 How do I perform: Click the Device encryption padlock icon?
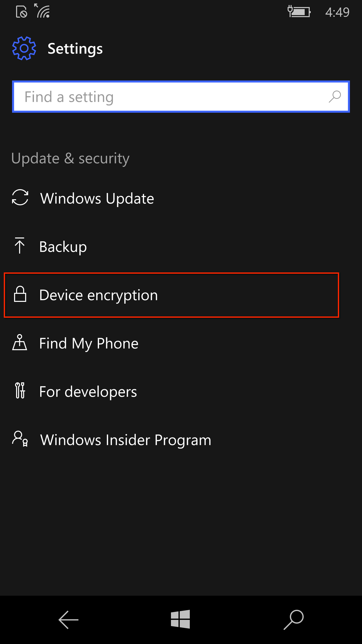click(20, 294)
